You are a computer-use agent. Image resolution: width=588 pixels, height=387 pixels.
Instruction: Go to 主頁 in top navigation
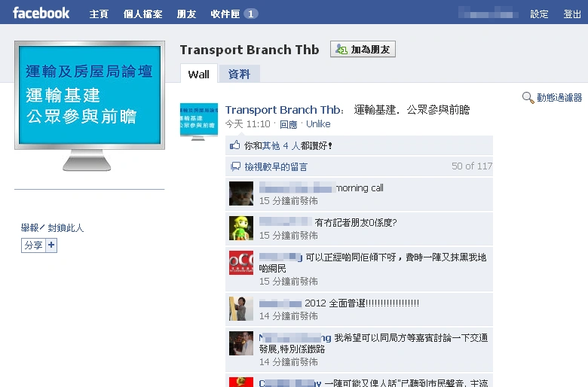99,14
